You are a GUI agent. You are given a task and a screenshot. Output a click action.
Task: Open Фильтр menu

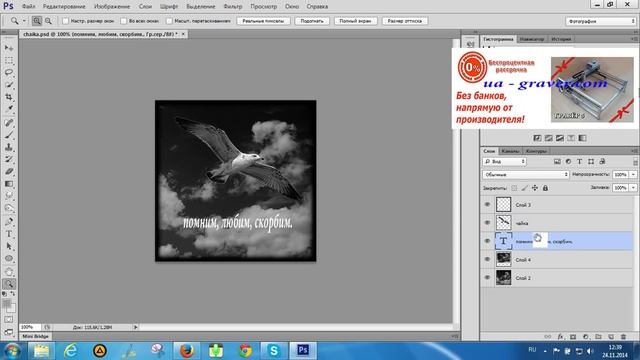click(x=233, y=7)
